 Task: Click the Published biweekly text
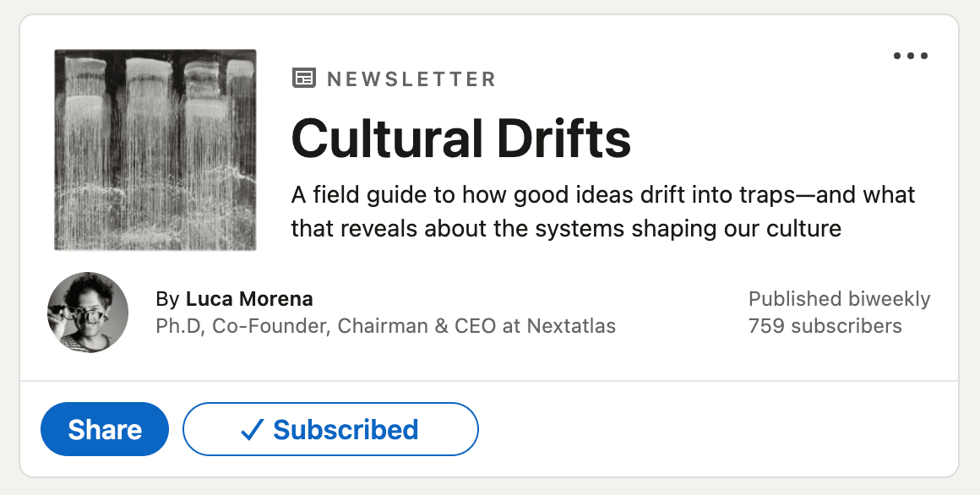point(839,299)
